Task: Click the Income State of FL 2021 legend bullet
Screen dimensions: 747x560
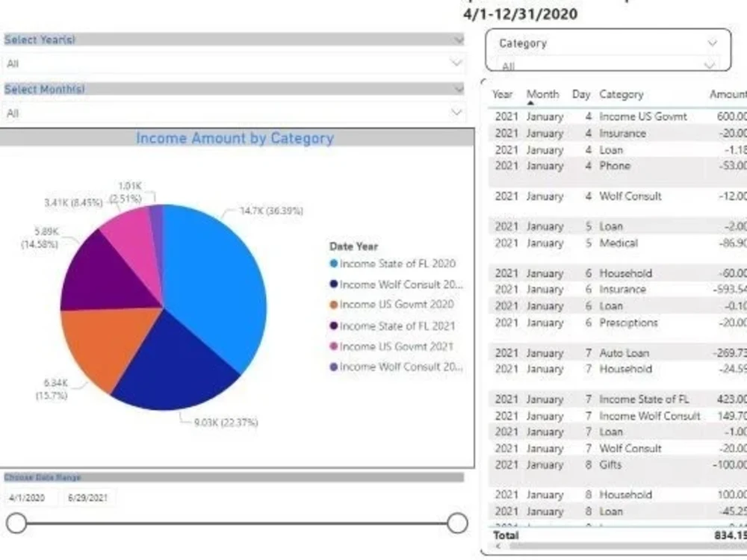Action: [334, 326]
